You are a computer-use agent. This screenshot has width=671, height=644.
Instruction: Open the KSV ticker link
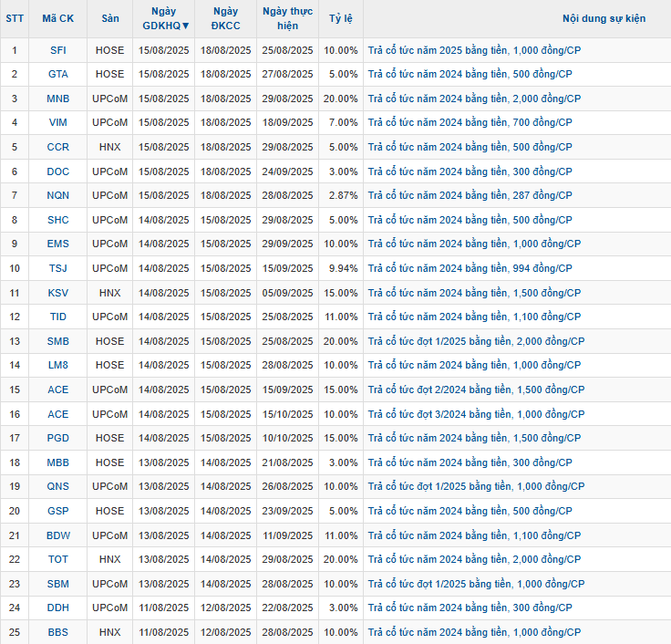point(57,293)
